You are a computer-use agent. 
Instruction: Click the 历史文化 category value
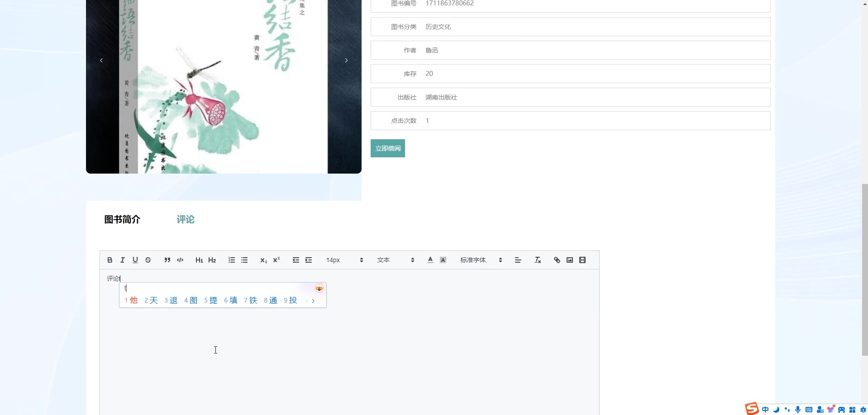(x=438, y=27)
